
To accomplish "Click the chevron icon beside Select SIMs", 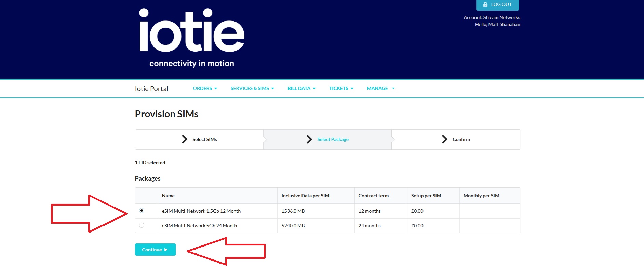I will (185, 139).
